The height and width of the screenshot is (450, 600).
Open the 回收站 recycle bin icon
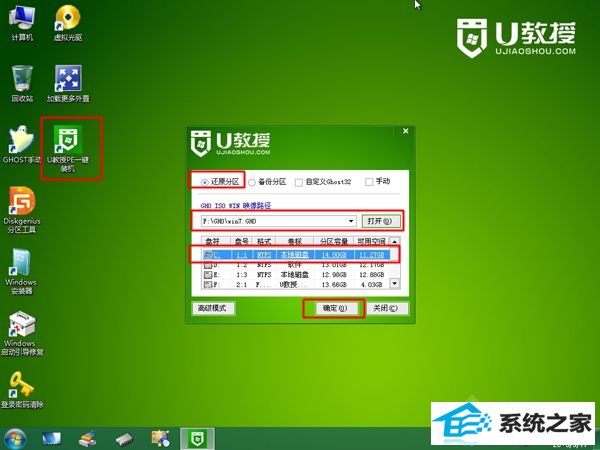pyautogui.click(x=22, y=84)
